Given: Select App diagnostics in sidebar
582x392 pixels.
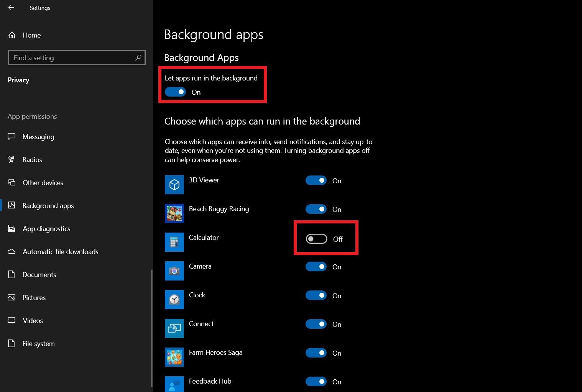Looking at the screenshot, I should click(46, 229).
